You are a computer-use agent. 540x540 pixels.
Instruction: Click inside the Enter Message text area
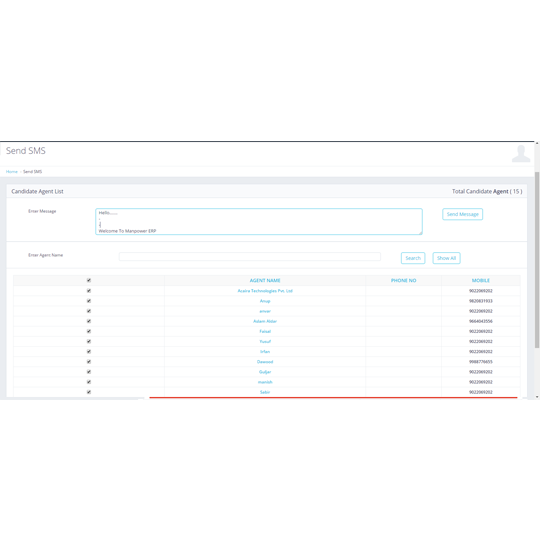[259, 221]
